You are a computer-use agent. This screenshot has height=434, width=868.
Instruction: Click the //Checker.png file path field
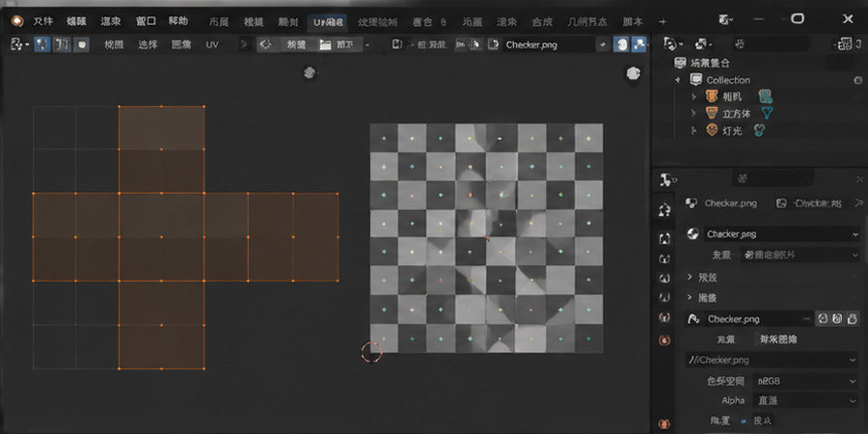pos(773,360)
